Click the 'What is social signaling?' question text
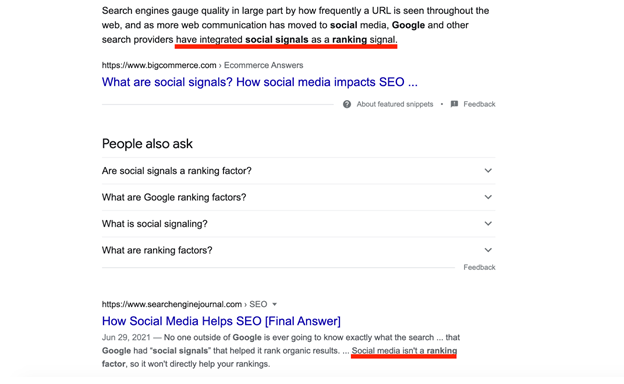The image size is (624, 384). coord(154,224)
